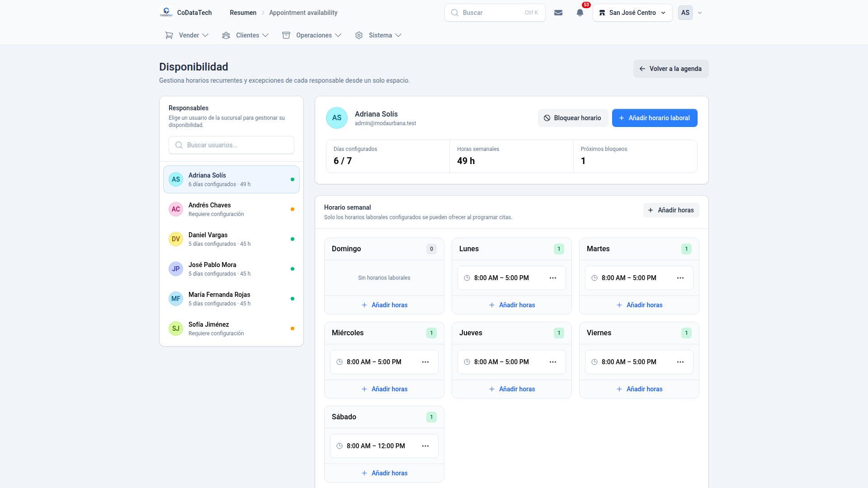Screen dimensions: 868x488
Task: Expand the Sistema menu
Action: tap(378, 35)
